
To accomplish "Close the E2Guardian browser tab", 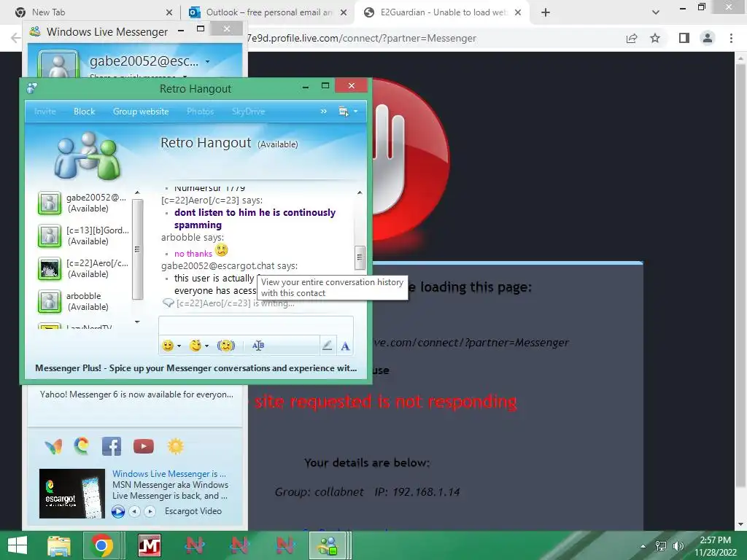I will coord(518,12).
